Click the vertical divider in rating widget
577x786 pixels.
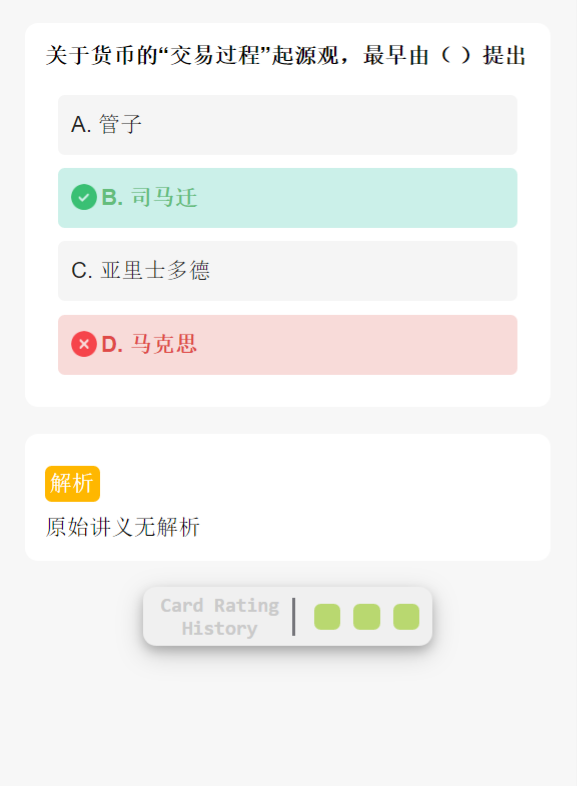click(294, 617)
